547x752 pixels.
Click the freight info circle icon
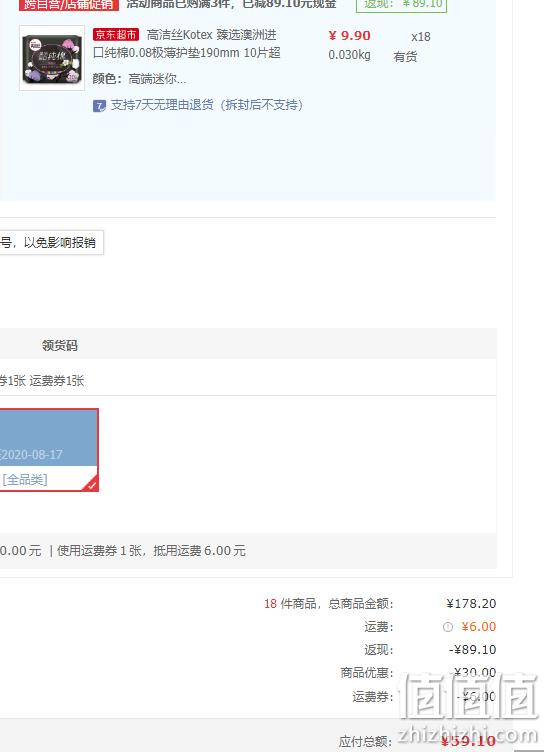click(448, 627)
